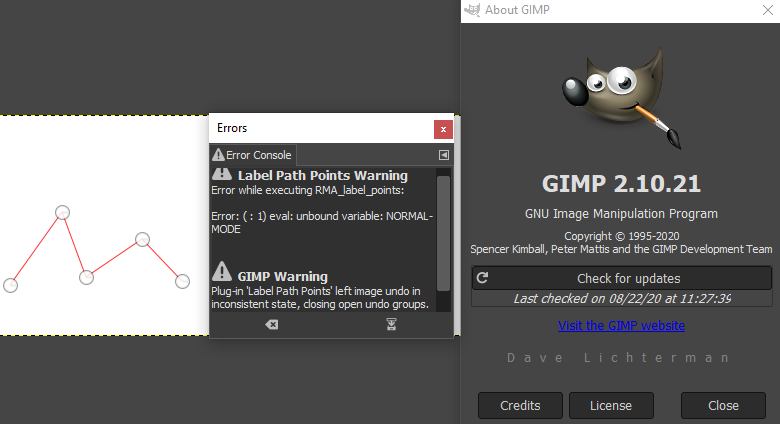Screen dimensions: 780x424
Task: Select the 'GIMP Warning' heading in console
Action: point(283,276)
